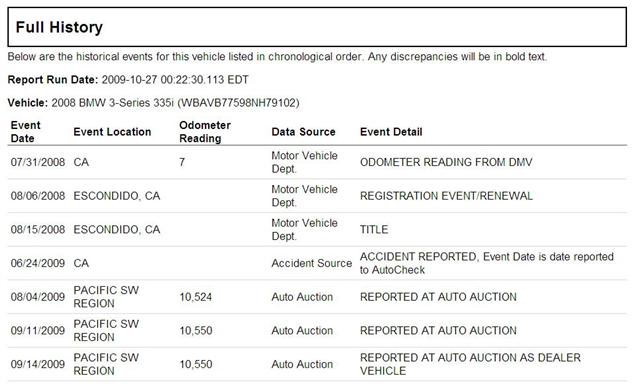The width and height of the screenshot is (640, 389).
Task: Click the Full History heading
Action: coord(59,27)
